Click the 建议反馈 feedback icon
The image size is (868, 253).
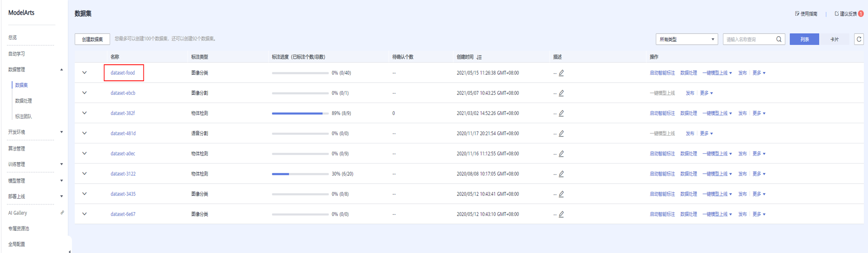point(837,14)
